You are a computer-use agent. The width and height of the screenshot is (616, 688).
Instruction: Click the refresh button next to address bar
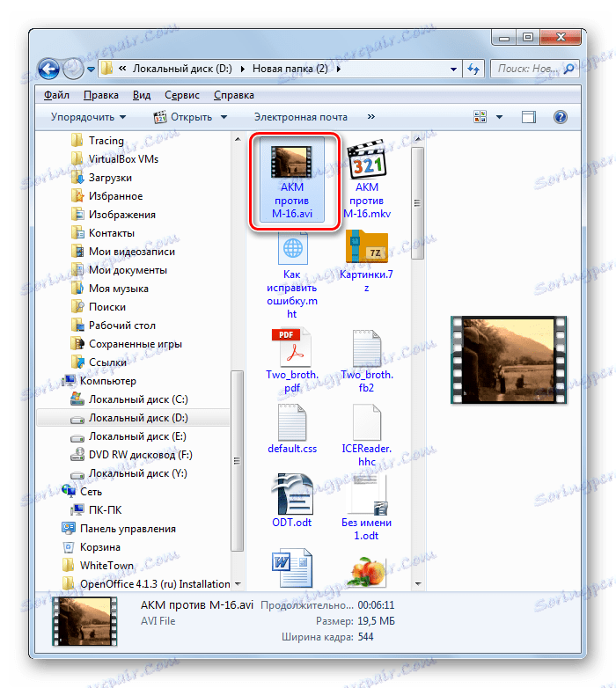coord(473,69)
